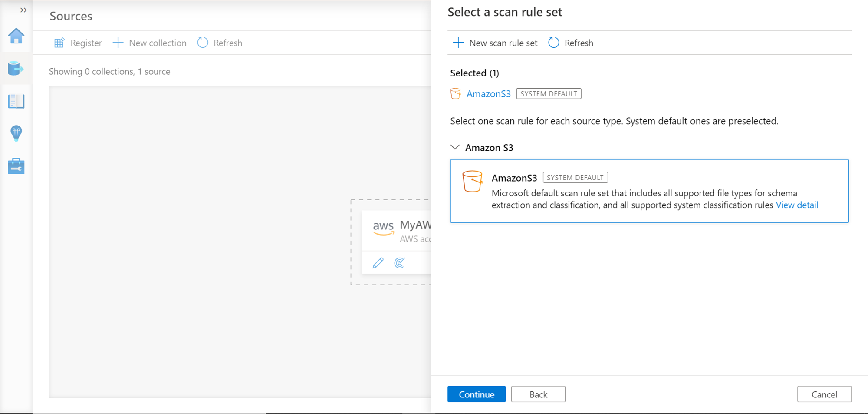Open the View detail link
Image resolution: width=868 pixels, height=414 pixels.
pyautogui.click(x=797, y=205)
